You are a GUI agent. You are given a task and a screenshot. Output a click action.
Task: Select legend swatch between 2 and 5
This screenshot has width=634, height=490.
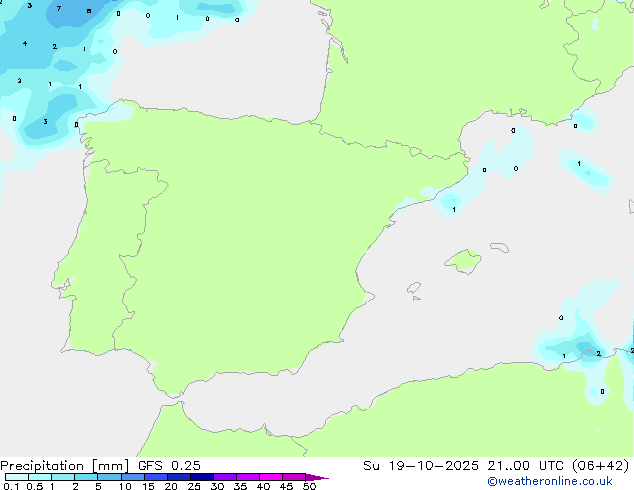coord(86,477)
